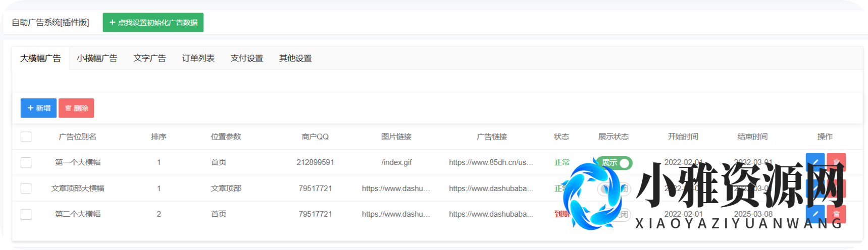Click the 状态 column header
Viewport: 868px width, 250px height.
pyautogui.click(x=561, y=137)
